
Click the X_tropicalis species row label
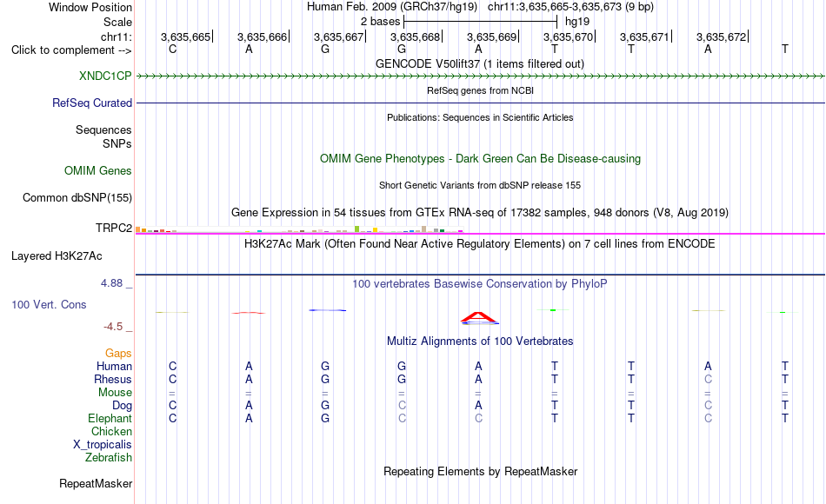tap(103, 445)
